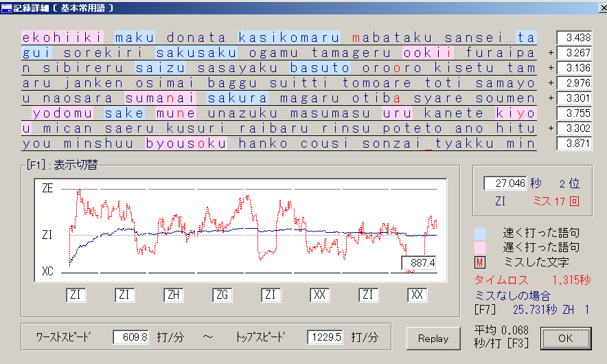Click the Replay button
The image size is (607, 364).
pyautogui.click(x=433, y=339)
